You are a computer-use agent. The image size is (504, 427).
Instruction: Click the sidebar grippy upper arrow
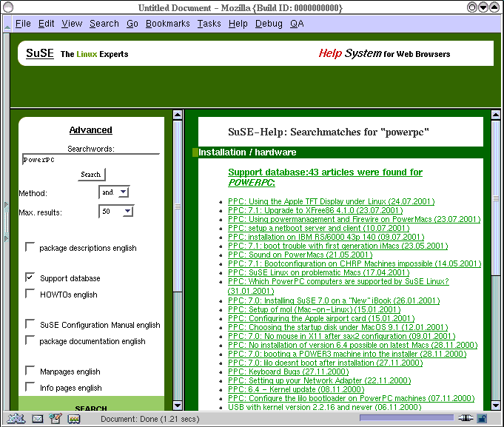click(6, 205)
